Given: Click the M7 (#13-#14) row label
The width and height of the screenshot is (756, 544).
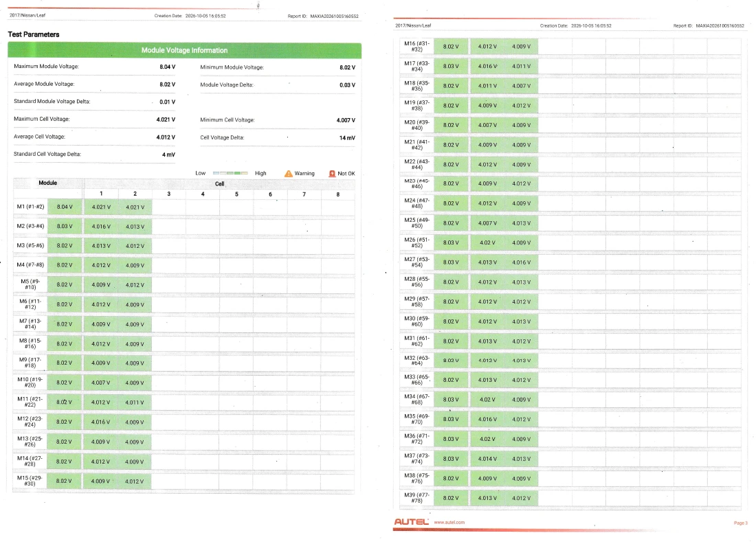Looking at the screenshot, I should (30, 324).
